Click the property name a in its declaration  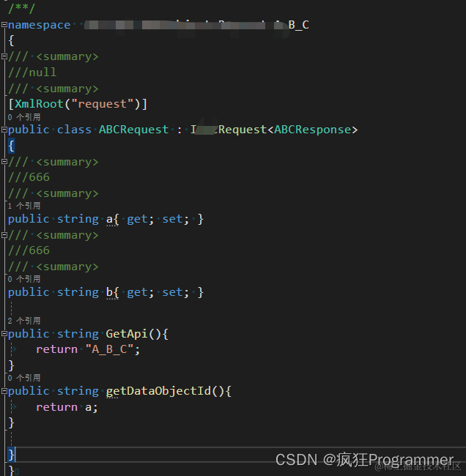click(x=109, y=219)
